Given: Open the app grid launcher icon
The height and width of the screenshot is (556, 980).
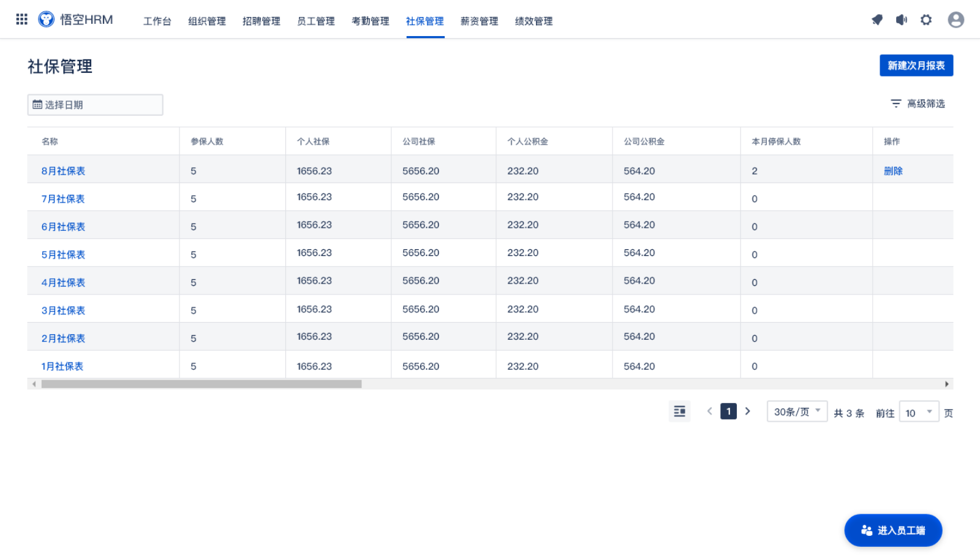Looking at the screenshot, I should point(21,20).
